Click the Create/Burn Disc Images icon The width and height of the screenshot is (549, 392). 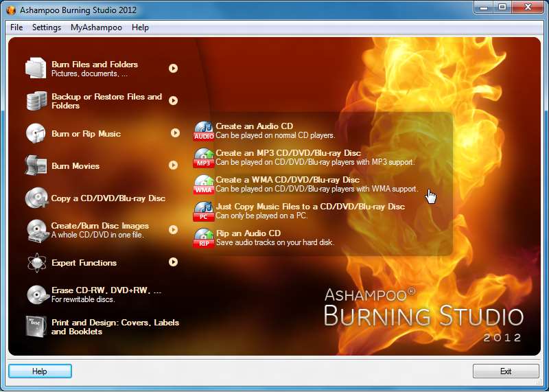(38, 231)
